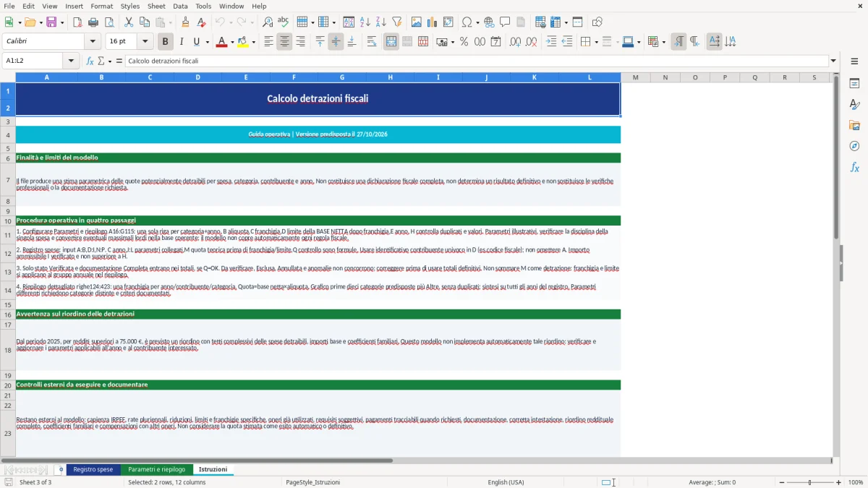This screenshot has height=488, width=868.
Task: Click column header G
Action: click(x=342, y=77)
